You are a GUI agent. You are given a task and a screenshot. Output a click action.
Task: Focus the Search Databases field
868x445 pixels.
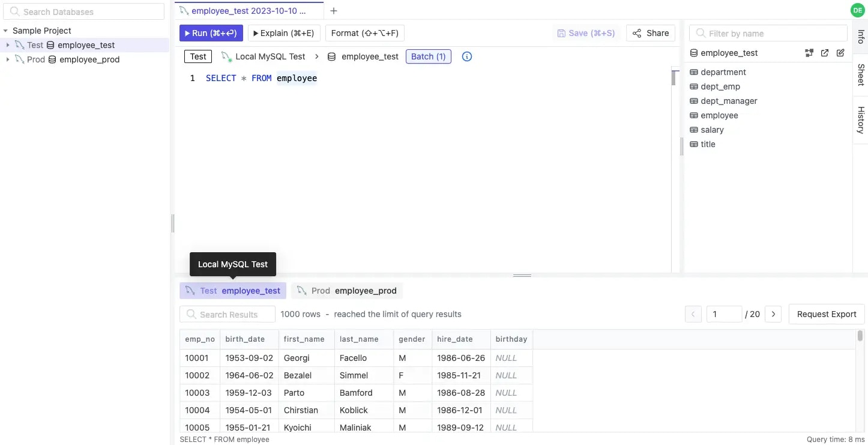85,12
